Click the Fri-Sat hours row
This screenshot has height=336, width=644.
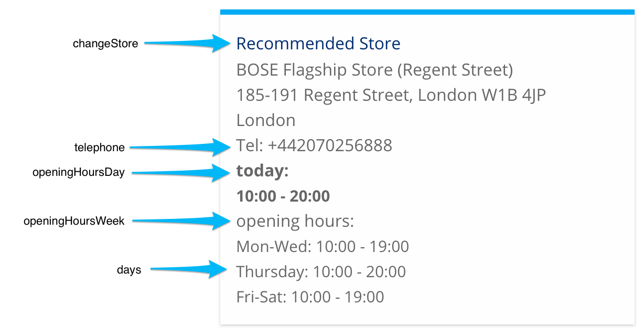(310, 297)
